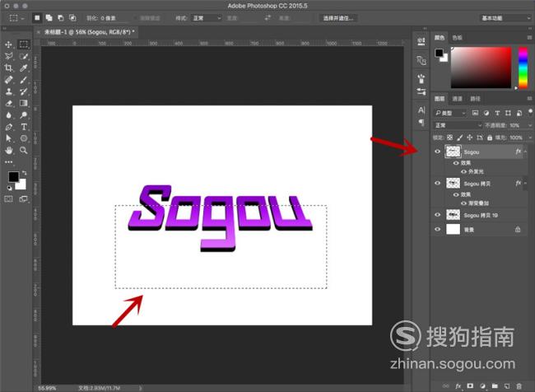Open the opacity slider dropdown arrow
Screen dimensions: 535x392
(x=529, y=125)
